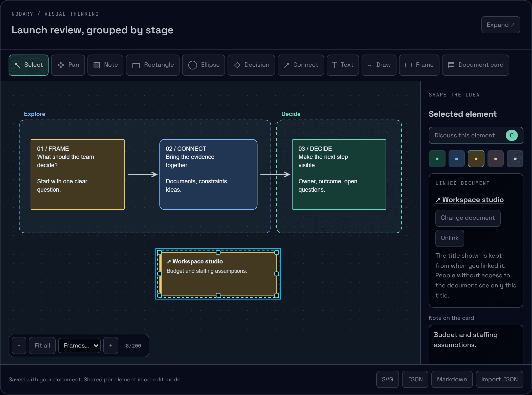Viewport: 532px width, 395px height.
Task: Pick the Rectangle shape tool
Action: (153, 65)
